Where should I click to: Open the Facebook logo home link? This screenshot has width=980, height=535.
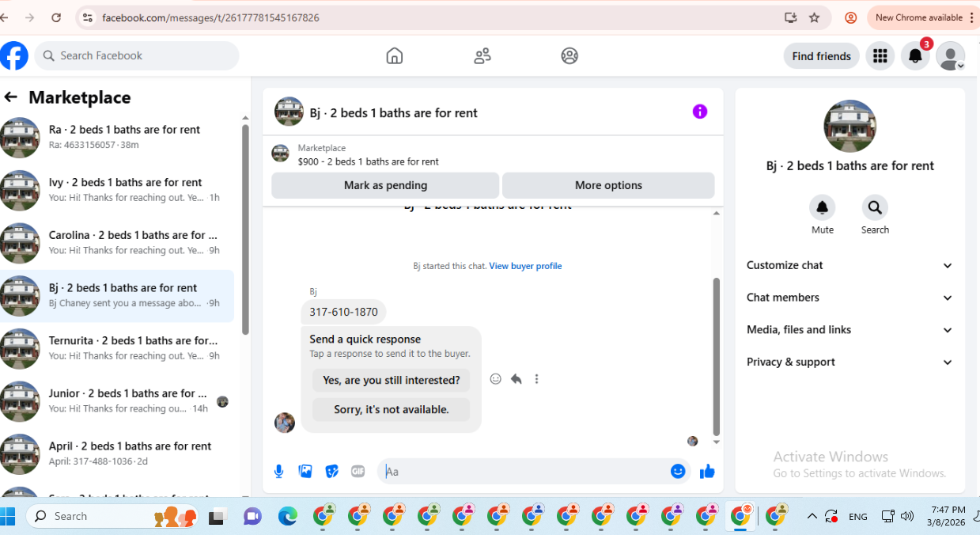tap(14, 55)
